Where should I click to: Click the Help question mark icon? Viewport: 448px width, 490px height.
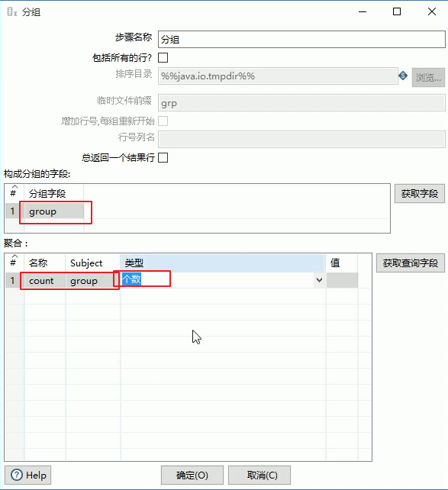(x=17, y=475)
